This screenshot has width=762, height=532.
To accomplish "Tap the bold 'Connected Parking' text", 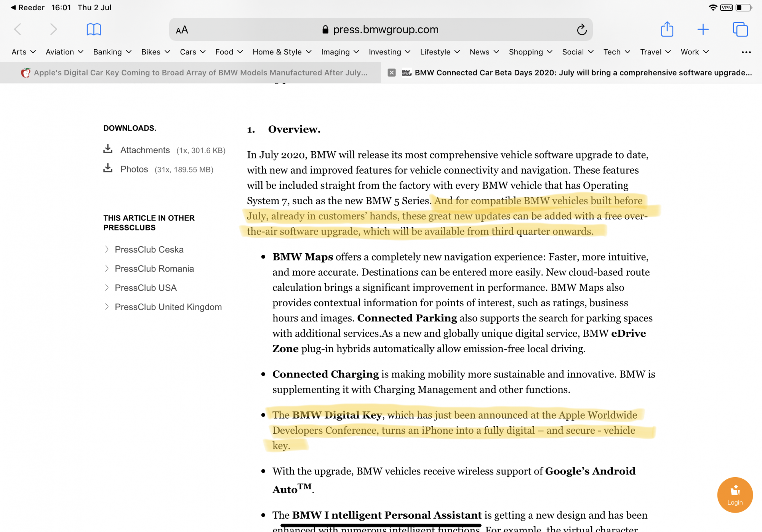I will click(x=407, y=318).
